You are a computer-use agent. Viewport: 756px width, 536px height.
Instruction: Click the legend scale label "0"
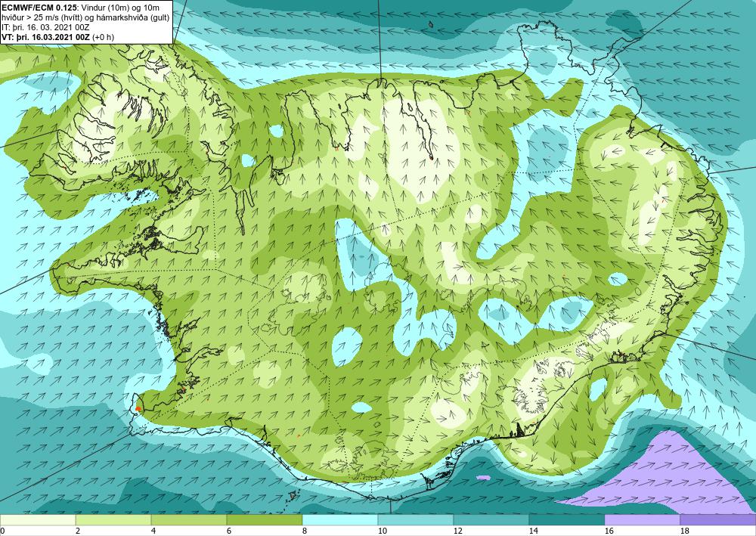coord(2,531)
